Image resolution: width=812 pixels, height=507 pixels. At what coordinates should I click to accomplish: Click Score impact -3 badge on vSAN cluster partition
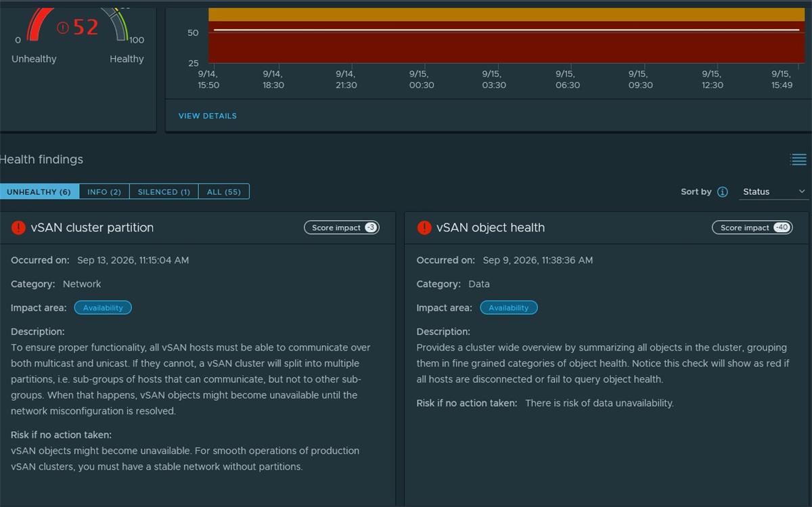pyautogui.click(x=342, y=227)
